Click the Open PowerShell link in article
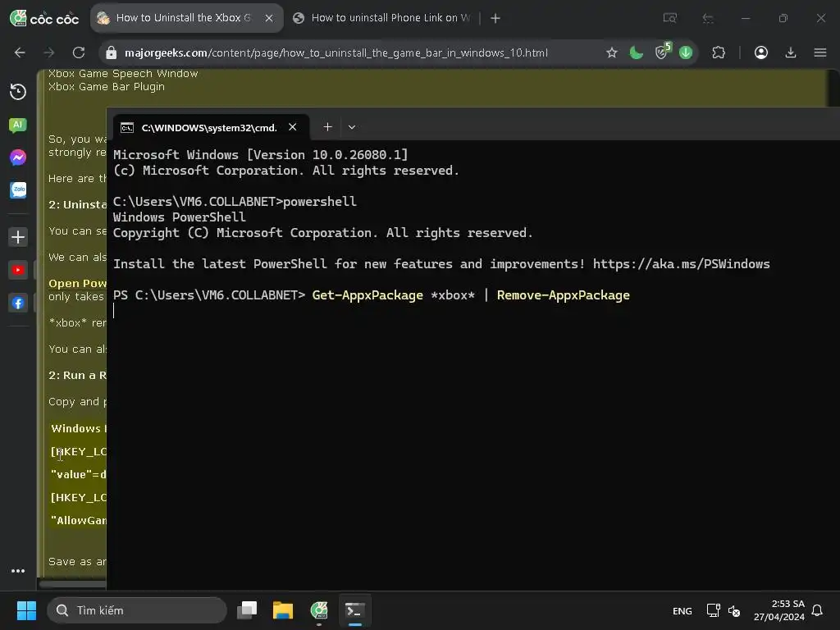This screenshot has height=630, width=840. (x=78, y=283)
